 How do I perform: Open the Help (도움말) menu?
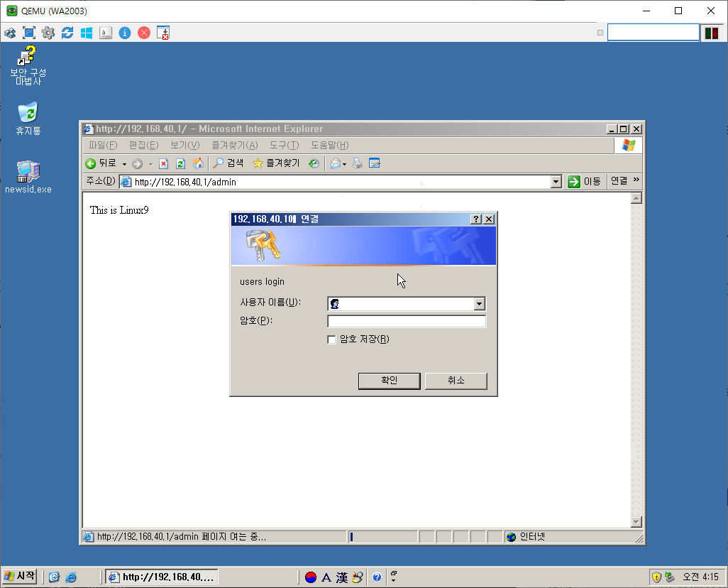point(330,145)
